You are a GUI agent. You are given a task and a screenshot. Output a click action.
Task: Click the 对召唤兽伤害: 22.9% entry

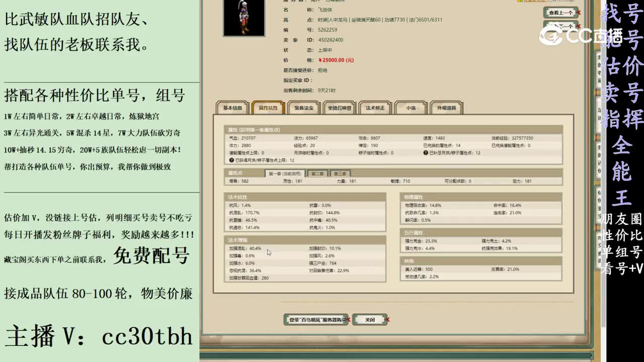(329, 270)
